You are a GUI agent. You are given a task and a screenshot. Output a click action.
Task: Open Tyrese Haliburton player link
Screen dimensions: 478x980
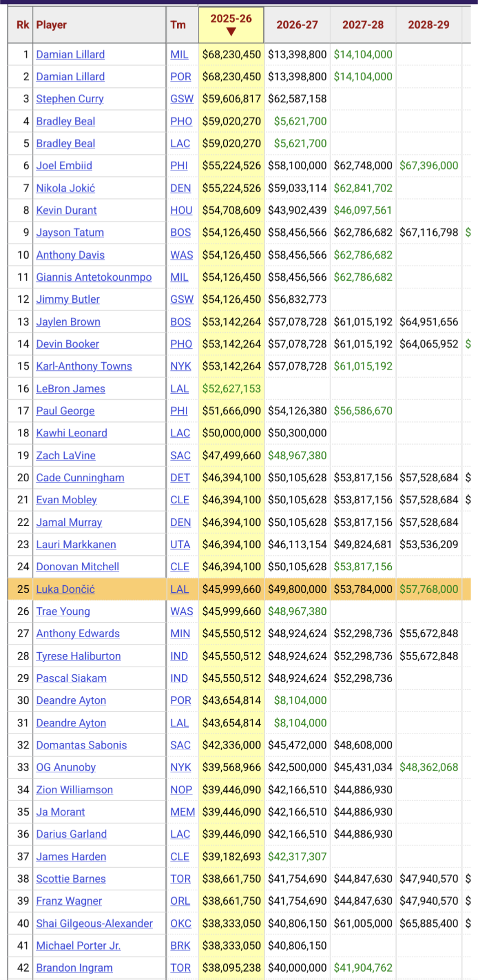click(x=79, y=656)
